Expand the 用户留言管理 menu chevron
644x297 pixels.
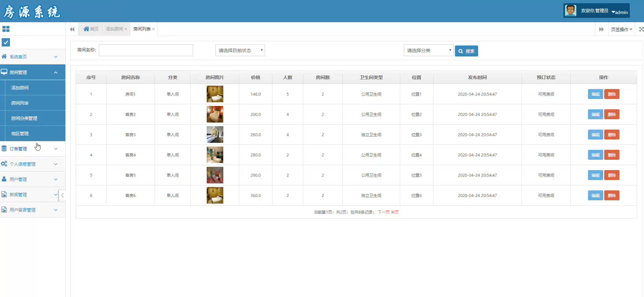(x=56, y=210)
